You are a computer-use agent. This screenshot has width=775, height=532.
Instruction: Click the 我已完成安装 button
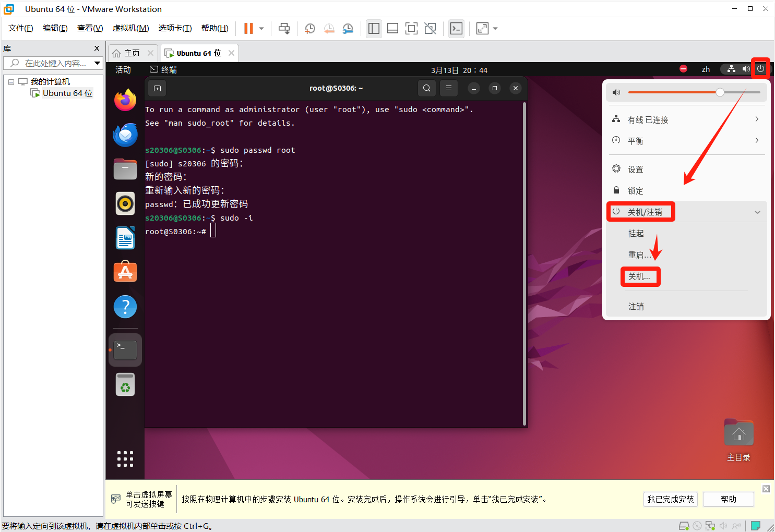tap(671, 499)
